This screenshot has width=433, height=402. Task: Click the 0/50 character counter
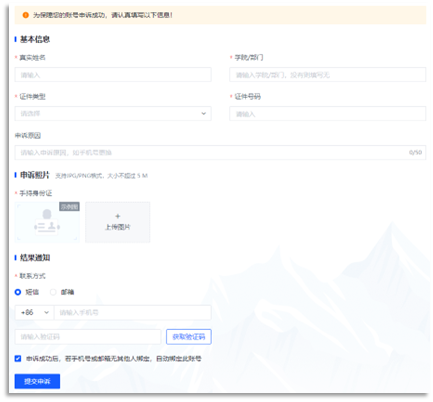click(415, 152)
